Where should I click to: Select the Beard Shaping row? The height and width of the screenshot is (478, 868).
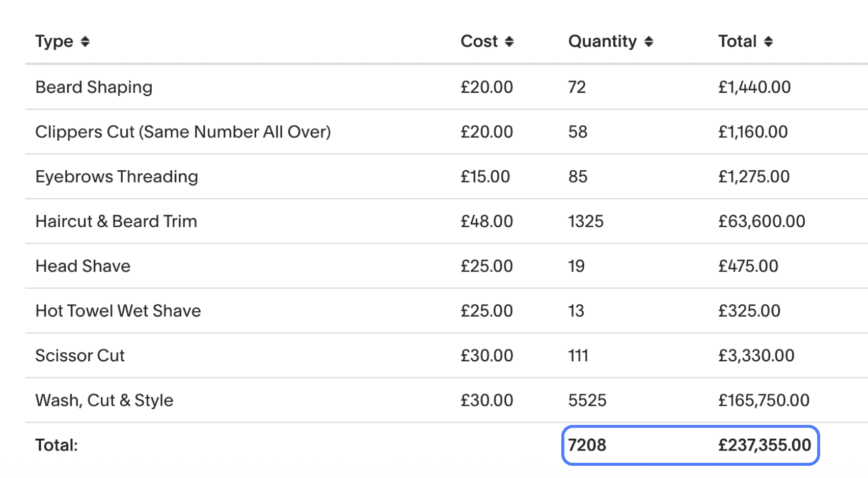pos(94,87)
